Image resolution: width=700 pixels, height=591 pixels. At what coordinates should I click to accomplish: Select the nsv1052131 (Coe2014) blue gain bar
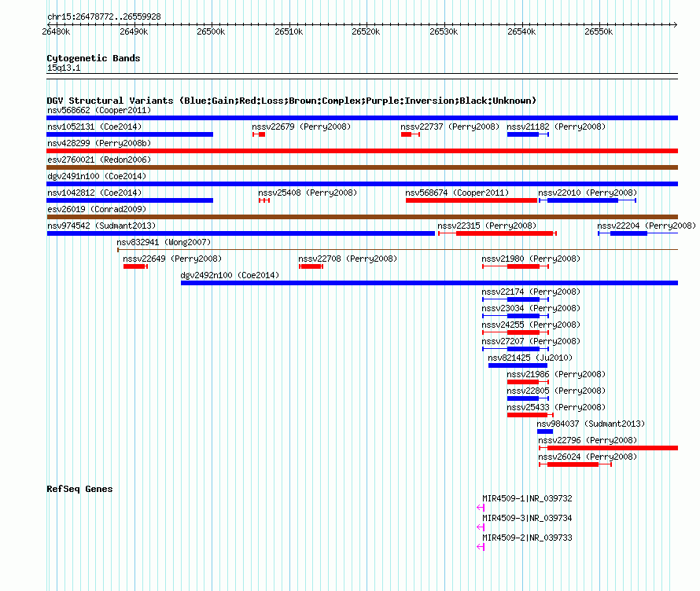point(130,134)
